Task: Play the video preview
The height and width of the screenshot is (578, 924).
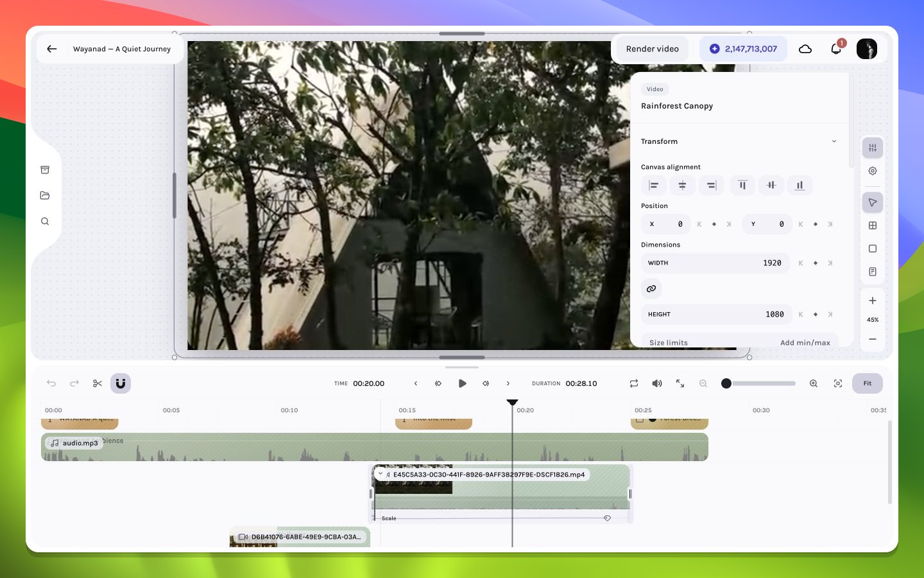Action: pyautogui.click(x=462, y=383)
